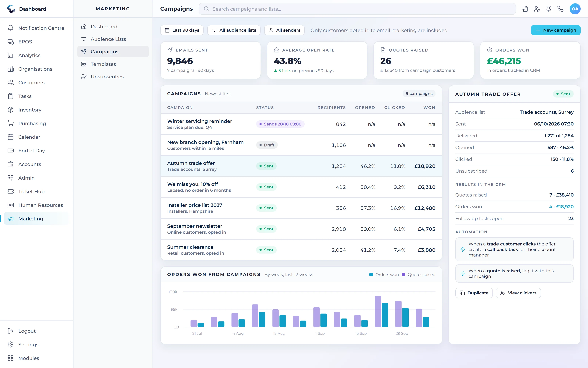Screen dimensions: 588x368
Task: Click the Inventory box icon
Action: (11, 110)
